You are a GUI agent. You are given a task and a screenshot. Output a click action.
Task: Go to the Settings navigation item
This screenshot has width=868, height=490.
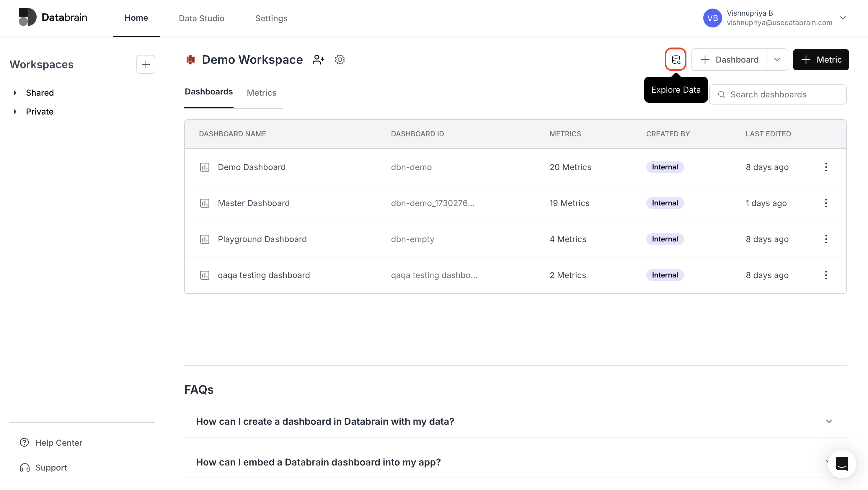pos(271,18)
